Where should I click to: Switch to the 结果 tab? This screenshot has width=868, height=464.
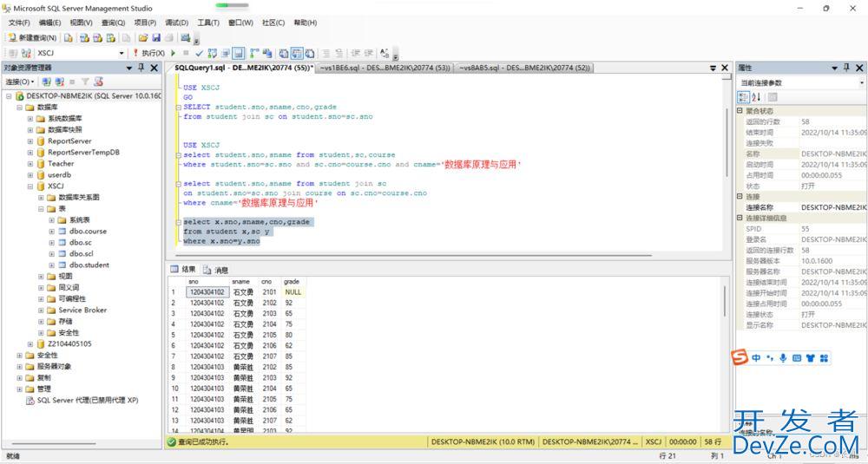[183, 270]
